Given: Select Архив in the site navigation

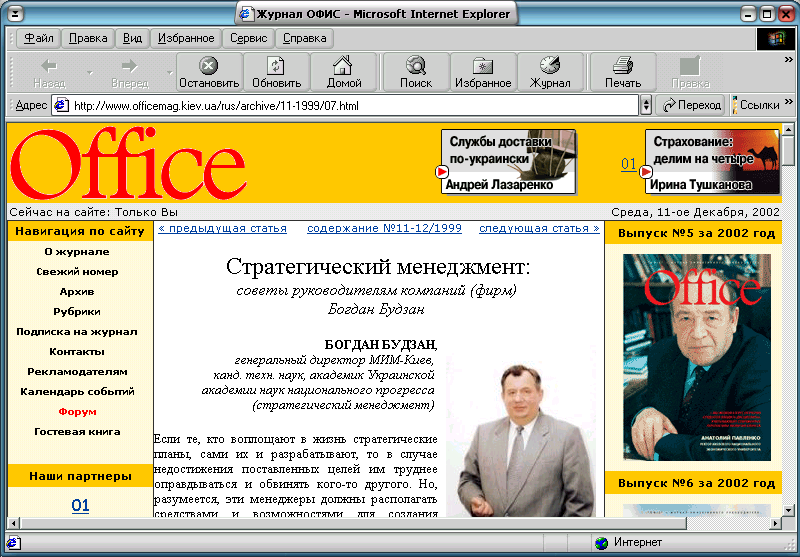Looking at the screenshot, I should click(x=76, y=292).
